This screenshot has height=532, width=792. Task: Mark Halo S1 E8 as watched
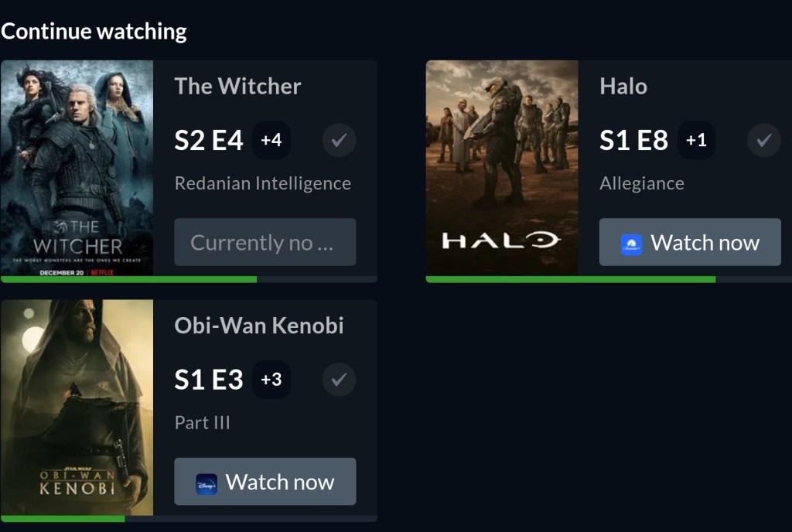pos(763,141)
